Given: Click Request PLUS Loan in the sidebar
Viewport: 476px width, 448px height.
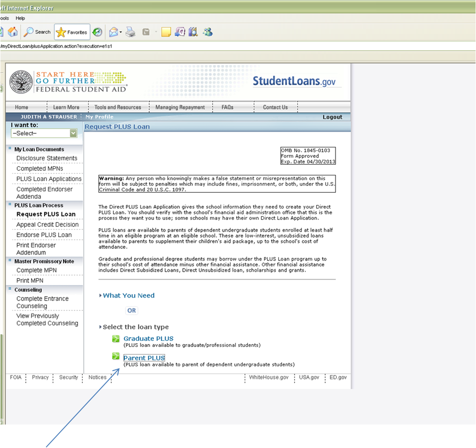Looking at the screenshot, I should [46, 214].
